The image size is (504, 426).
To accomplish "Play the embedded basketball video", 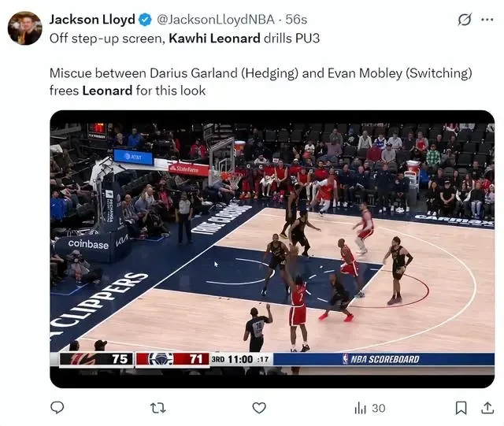I will (x=272, y=249).
